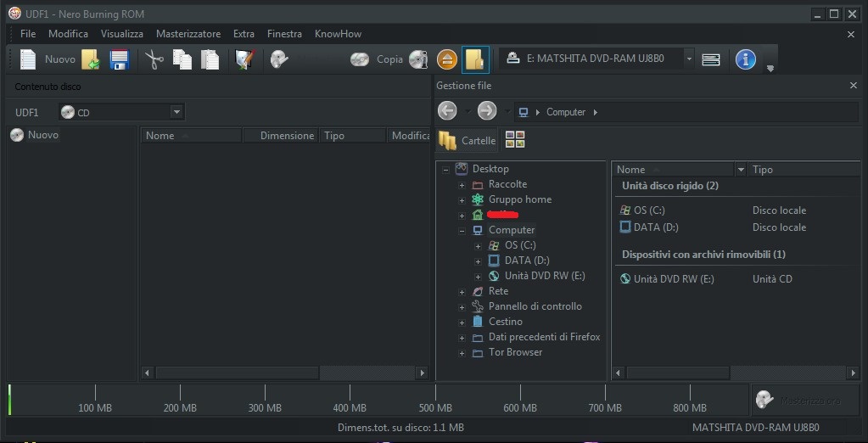
Task: Click Computer in the address path
Action: click(x=566, y=112)
